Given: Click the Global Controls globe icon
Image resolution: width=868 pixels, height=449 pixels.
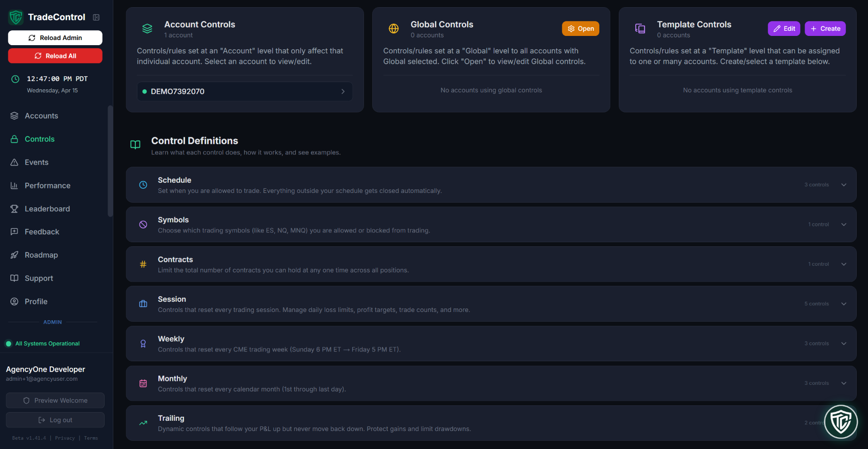Looking at the screenshot, I should (394, 29).
